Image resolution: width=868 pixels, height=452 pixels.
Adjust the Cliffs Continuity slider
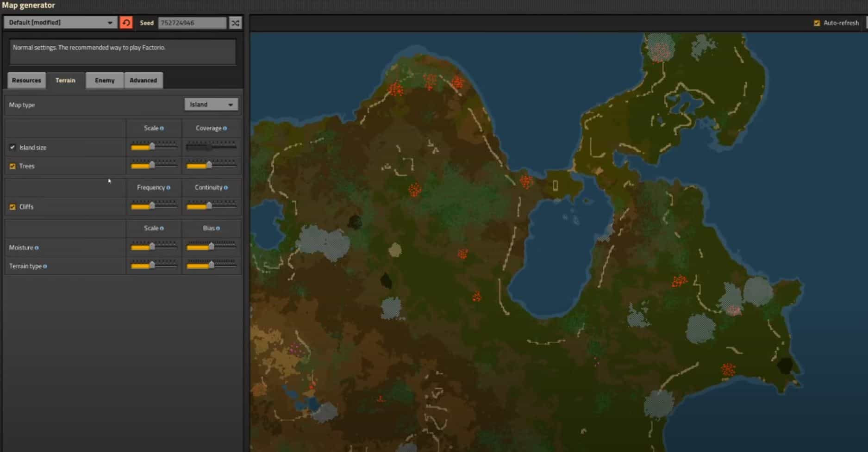(211, 206)
